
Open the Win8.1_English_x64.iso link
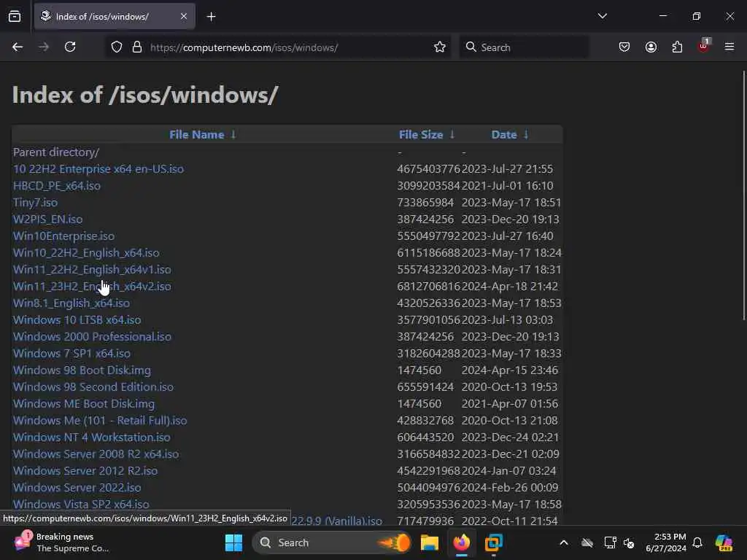point(71,303)
